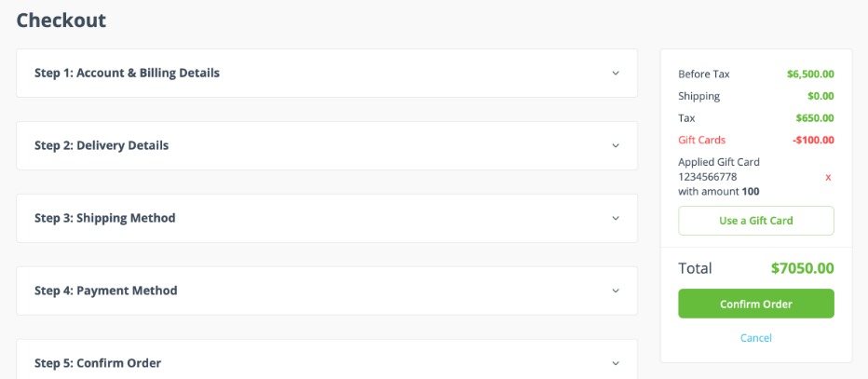Open the Account & Billing Details step title
This screenshot has width=868, height=379.
[127, 73]
